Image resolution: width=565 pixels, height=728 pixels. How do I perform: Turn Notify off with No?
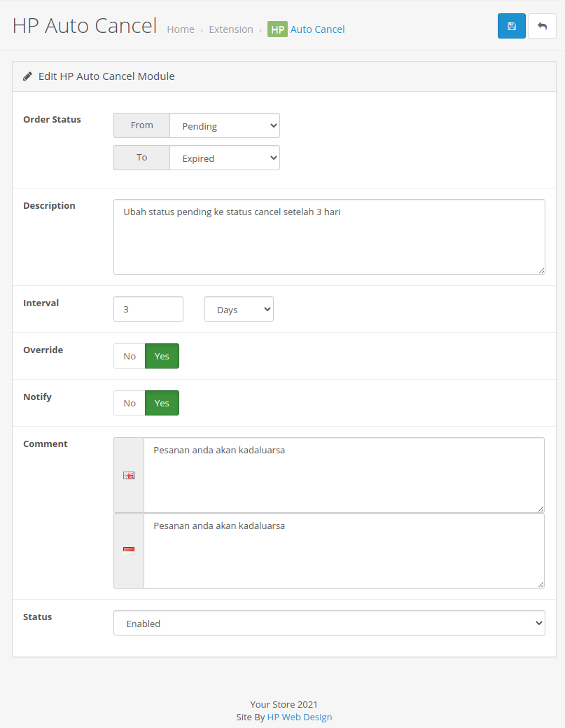click(x=130, y=403)
